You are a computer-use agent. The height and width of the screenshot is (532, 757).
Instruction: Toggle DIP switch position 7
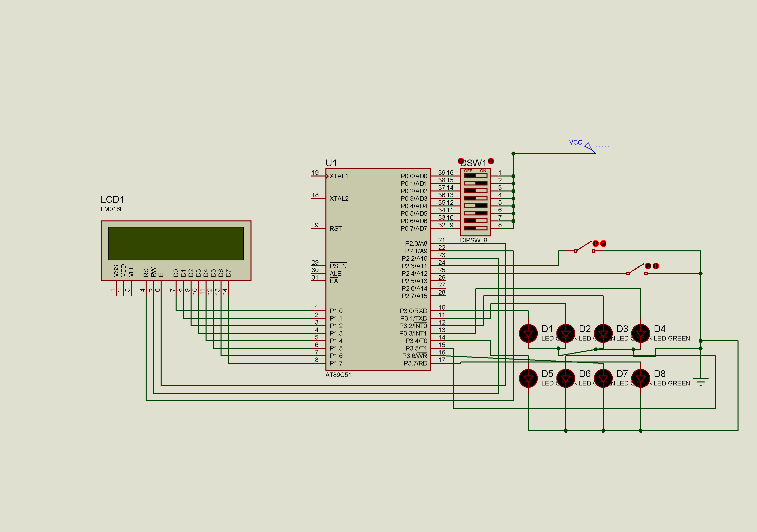point(476,220)
